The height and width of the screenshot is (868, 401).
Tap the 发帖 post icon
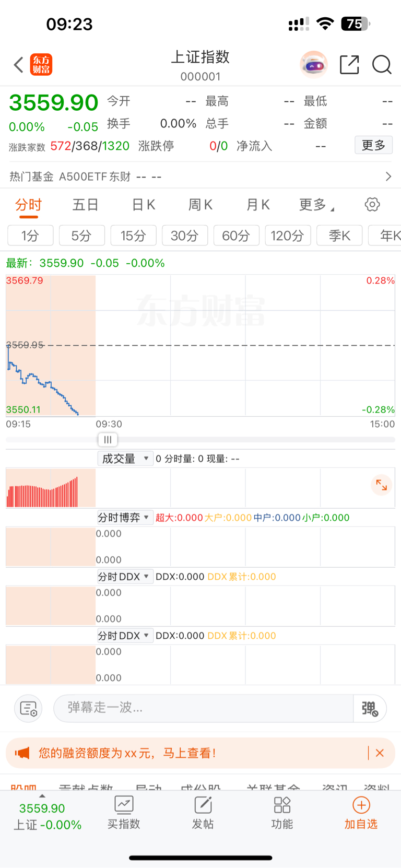203,813
